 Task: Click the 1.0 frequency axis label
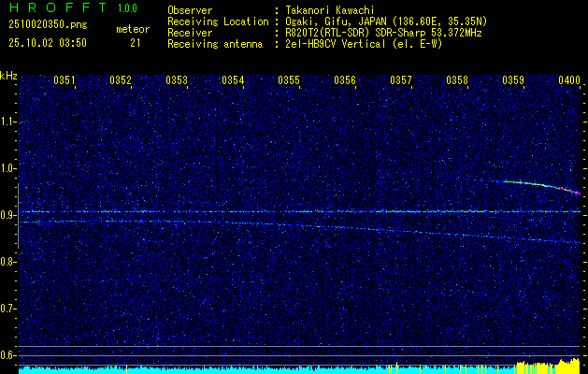[x=8, y=168]
